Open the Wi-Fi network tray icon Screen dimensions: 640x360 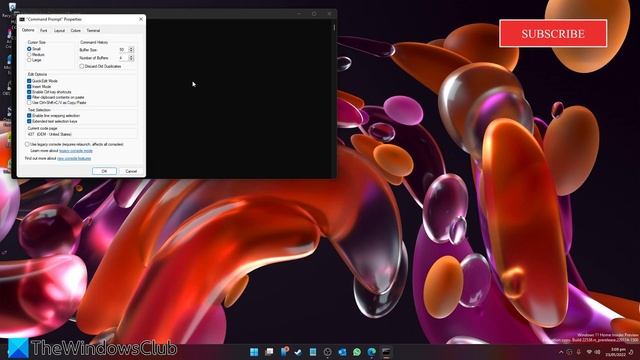point(589,352)
